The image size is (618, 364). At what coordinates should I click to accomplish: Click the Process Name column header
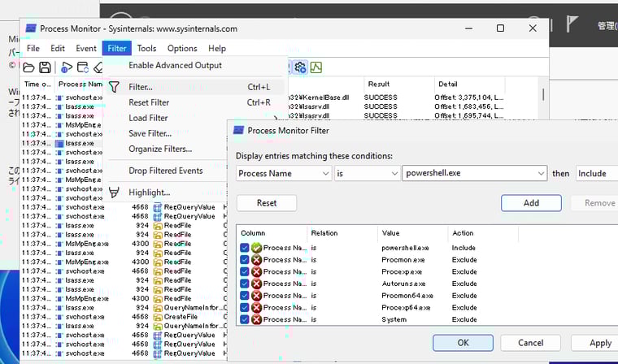point(79,84)
